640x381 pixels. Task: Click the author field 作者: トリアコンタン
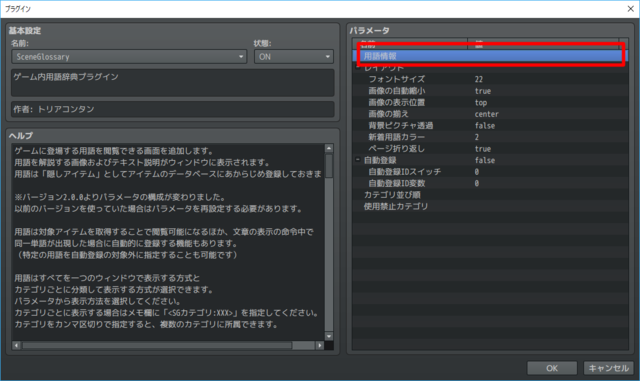pos(173,109)
